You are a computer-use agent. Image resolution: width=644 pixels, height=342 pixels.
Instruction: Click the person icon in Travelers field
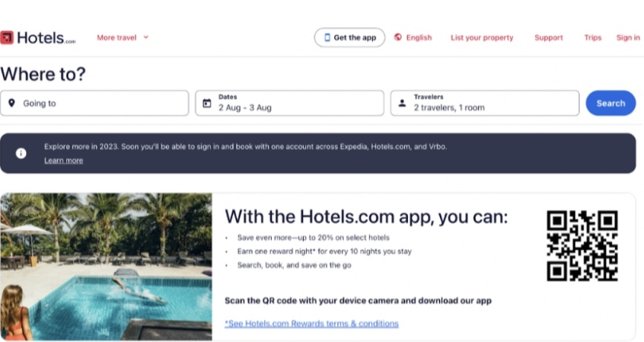tap(402, 103)
